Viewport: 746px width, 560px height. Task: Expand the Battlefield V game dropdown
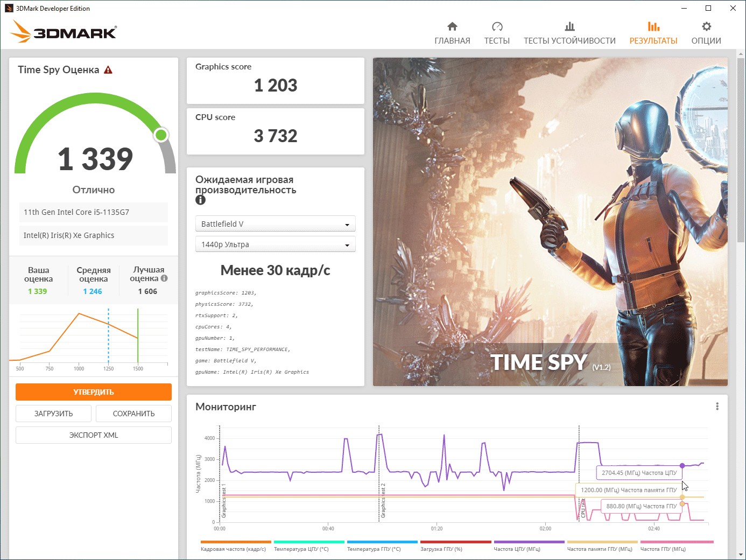tap(275, 224)
